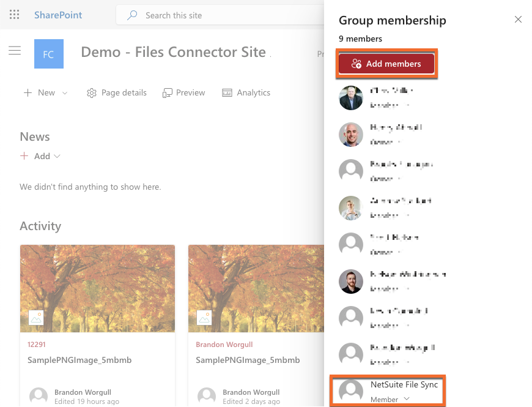Open Analytics from the toolbar
532x407 pixels.
(246, 92)
